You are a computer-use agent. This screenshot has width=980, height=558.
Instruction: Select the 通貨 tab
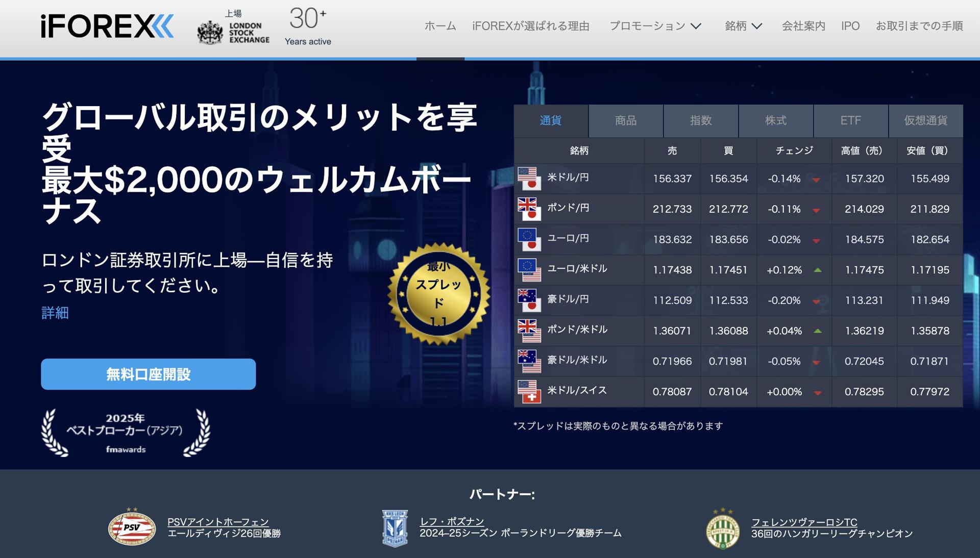pyautogui.click(x=551, y=121)
